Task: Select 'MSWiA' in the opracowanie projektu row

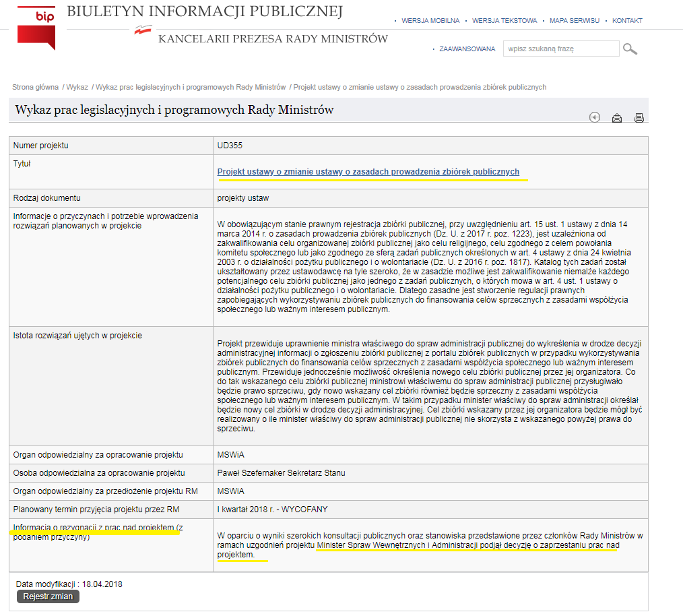Action: click(231, 455)
